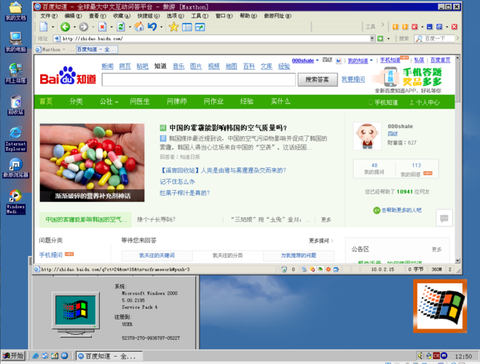480x364 pixels.
Task: Open the 手机提问 category link
Action: 51,255
